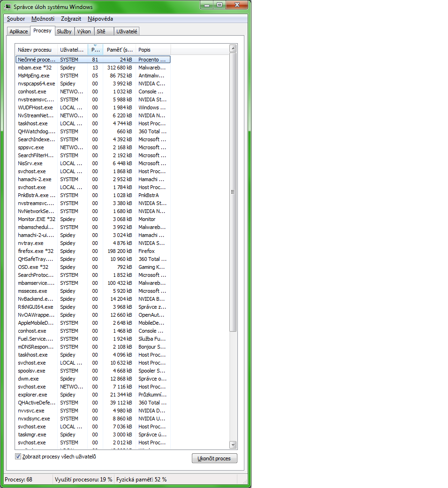This screenshot has height=488, width=448.
Task: Open the Možnosti menu
Action: 43,19
